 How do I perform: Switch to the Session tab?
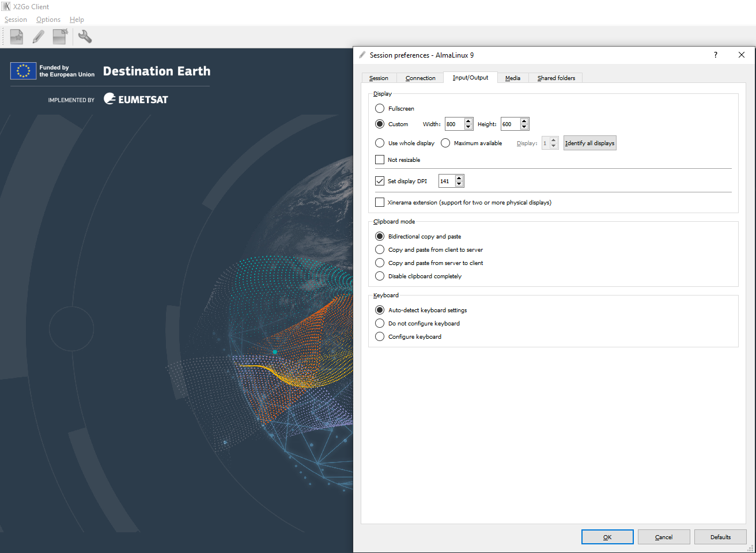pyautogui.click(x=379, y=78)
